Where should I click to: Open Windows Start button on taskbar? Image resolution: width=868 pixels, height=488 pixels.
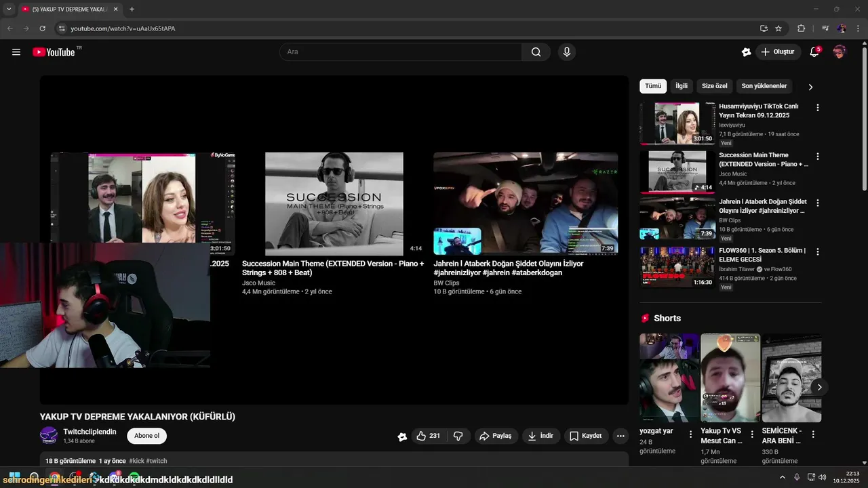[x=14, y=477]
